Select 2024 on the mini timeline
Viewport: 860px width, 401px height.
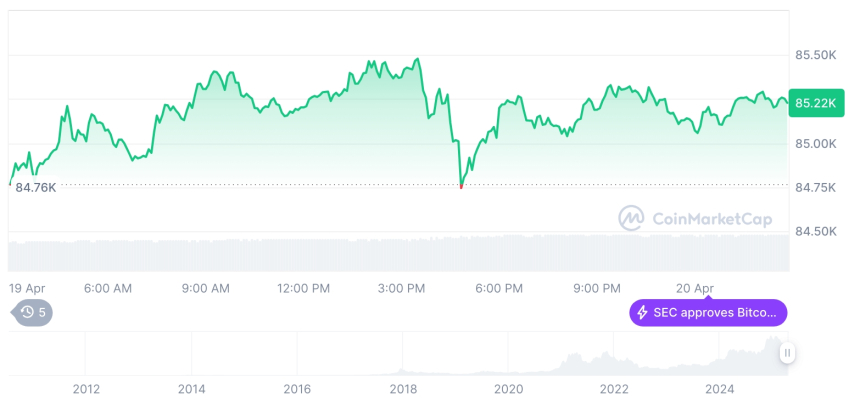point(719,388)
